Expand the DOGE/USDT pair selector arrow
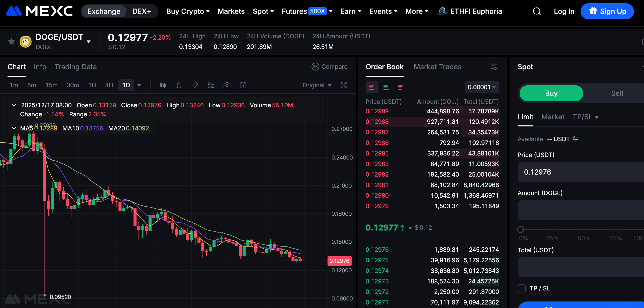The image size is (644, 308). (89, 42)
